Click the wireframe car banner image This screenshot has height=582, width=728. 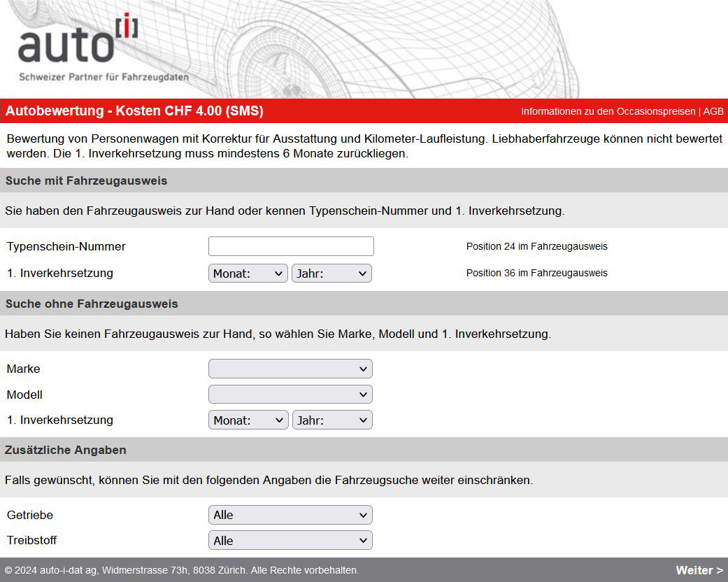coord(420,49)
